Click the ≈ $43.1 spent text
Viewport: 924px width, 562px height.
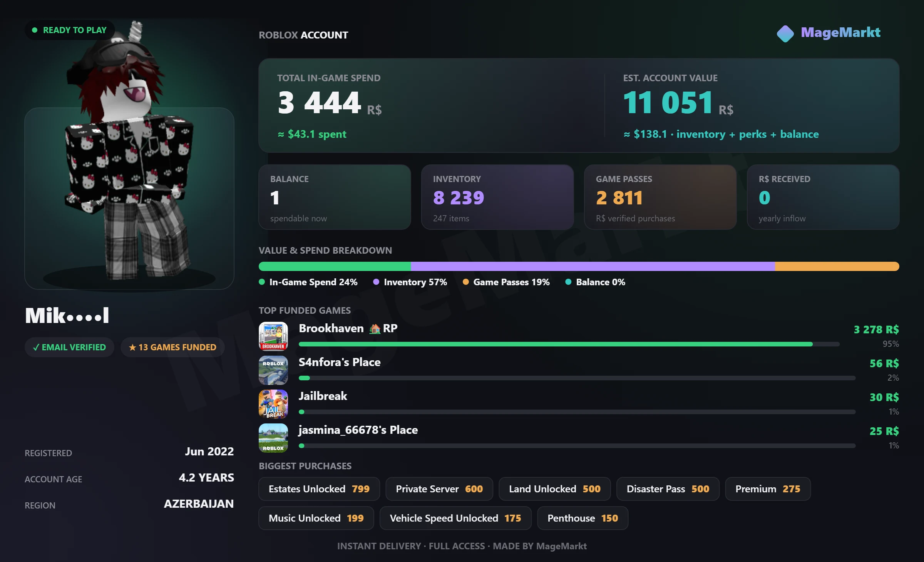pyautogui.click(x=312, y=134)
